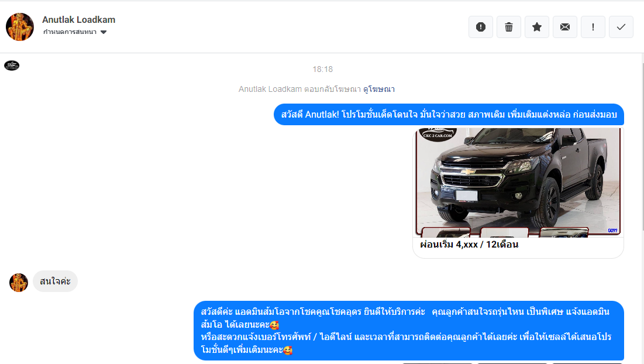The width and height of the screenshot is (644, 364).
Task: Click the spam report exclamation circle icon
Action: 481,27
